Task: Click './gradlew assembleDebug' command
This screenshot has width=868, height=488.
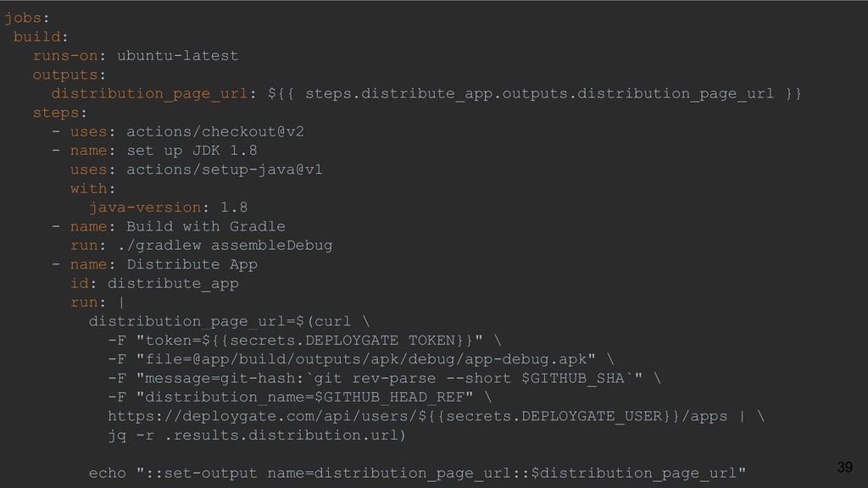Action: tap(225, 245)
